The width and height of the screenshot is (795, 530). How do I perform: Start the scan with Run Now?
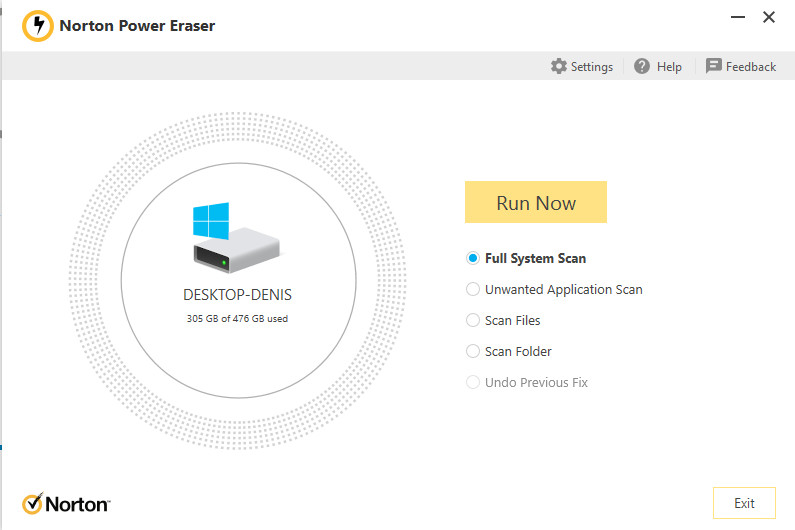click(536, 202)
